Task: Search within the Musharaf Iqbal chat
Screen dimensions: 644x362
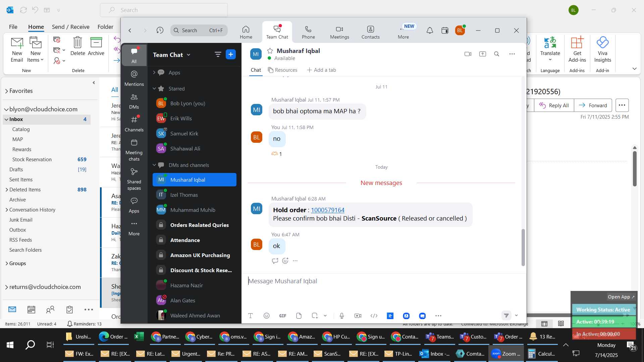Action: 497,54
